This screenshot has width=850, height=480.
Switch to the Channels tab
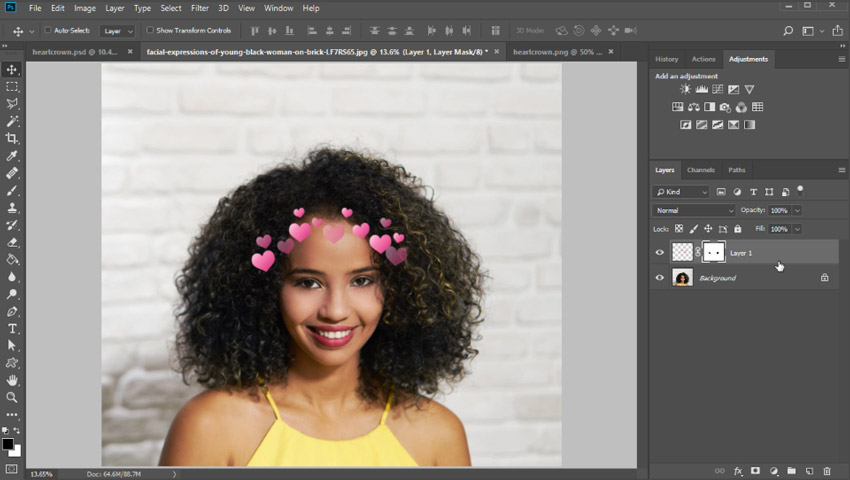700,170
